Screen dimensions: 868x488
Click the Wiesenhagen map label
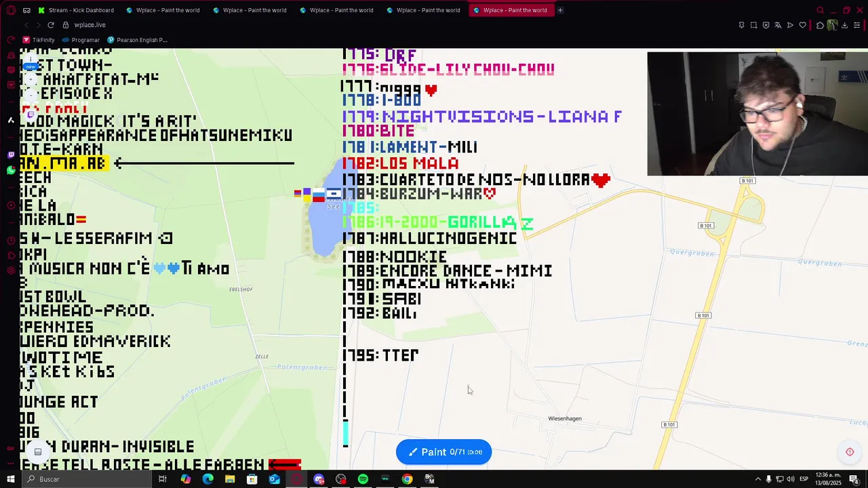point(565,419)
